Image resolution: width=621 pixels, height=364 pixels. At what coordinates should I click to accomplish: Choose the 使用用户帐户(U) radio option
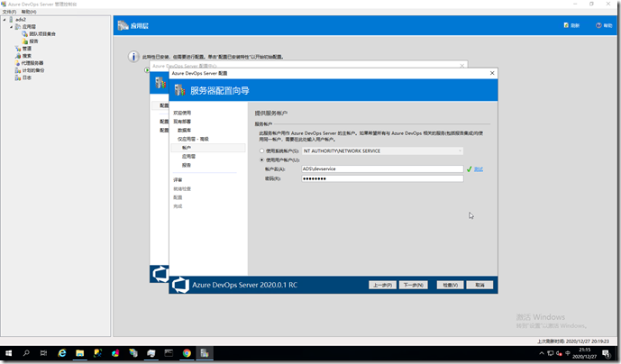(261, 160)
